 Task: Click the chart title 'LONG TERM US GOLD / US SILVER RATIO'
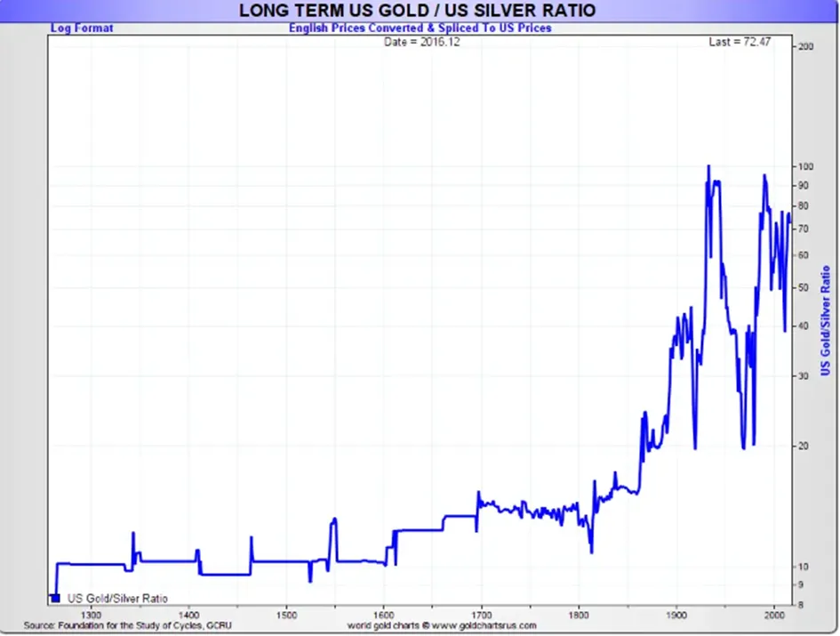417,10
